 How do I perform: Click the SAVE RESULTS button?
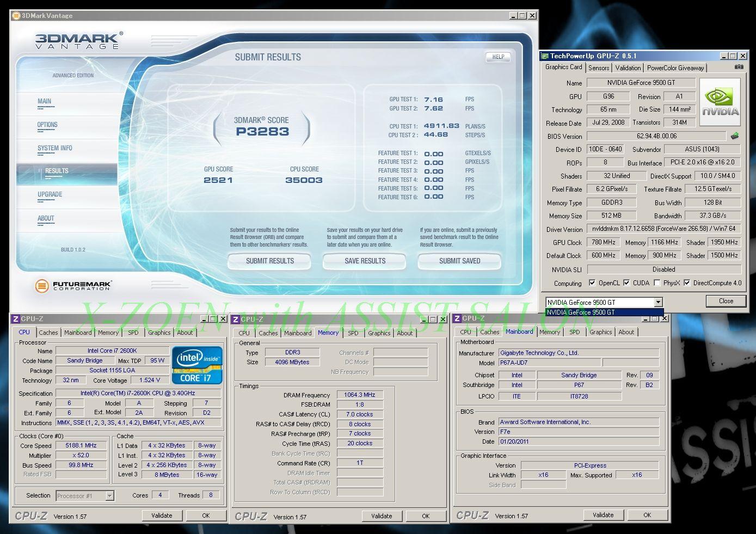click(x=365, y=261)
